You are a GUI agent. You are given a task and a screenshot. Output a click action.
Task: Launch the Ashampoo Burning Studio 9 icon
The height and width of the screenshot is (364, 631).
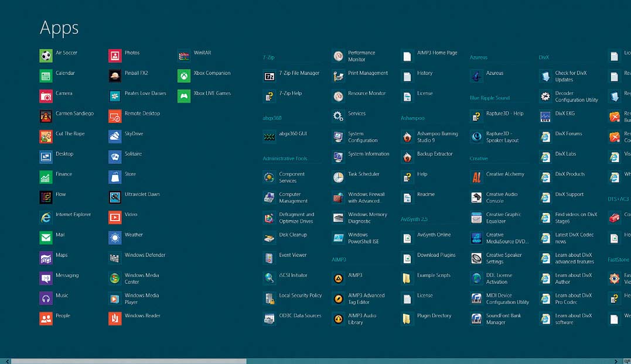407,136
